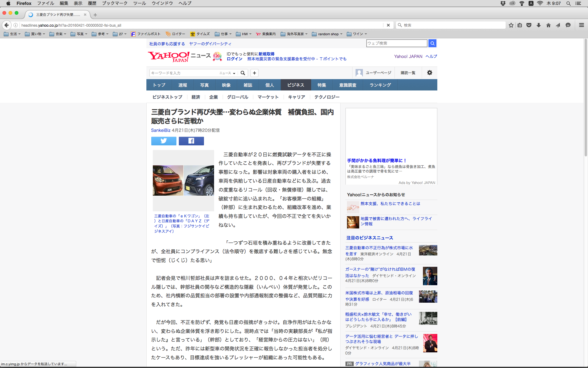This screenshot has width=588, height=368.
Task: Open the Pocket save icon
Action: [529, 25]
